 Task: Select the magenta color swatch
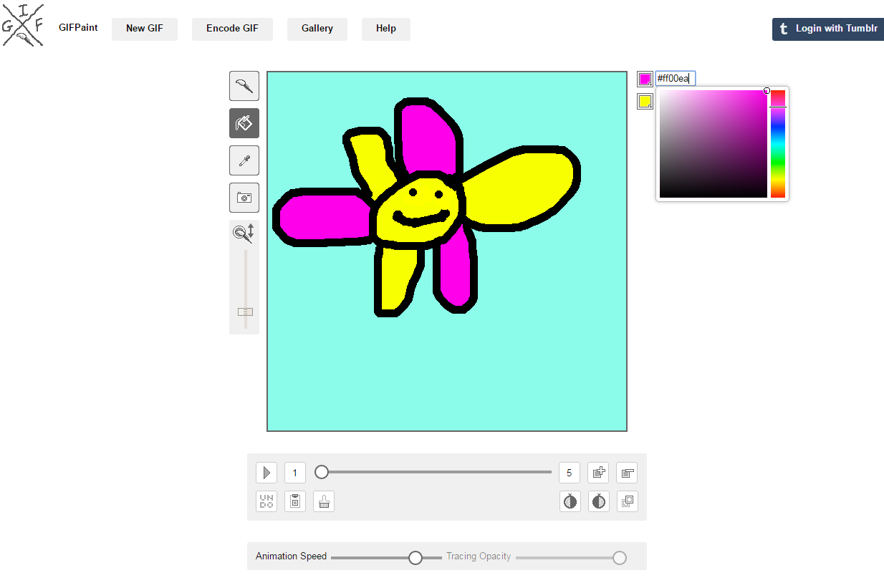(x=645, y=79)
